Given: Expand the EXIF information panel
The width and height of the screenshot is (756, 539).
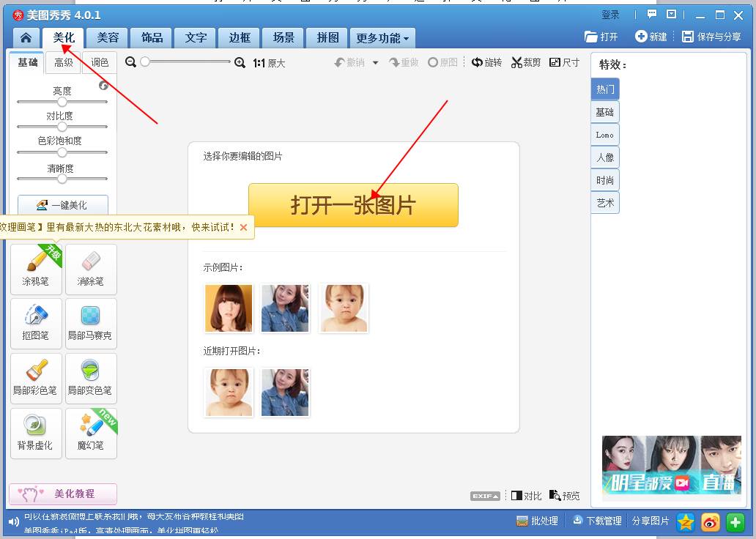Looking at the screenshot, I should pyautogui.click(x=484, y=496).
